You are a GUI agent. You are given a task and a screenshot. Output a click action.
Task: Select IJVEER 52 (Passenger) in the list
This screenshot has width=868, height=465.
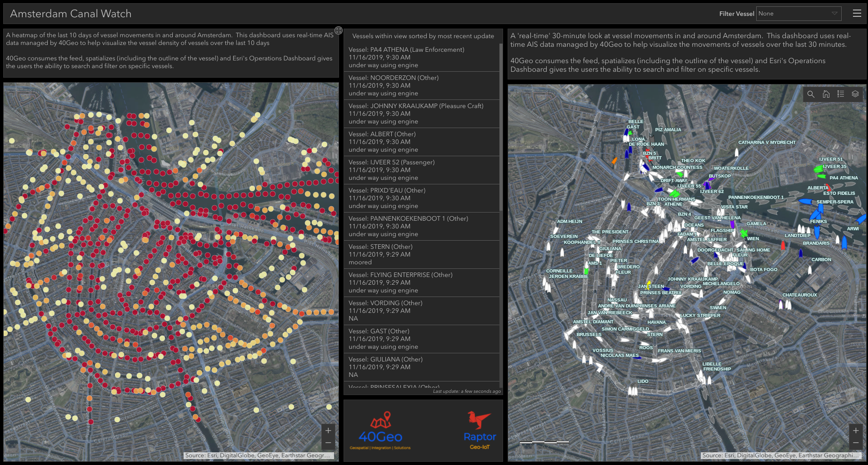tap(422, 170)
